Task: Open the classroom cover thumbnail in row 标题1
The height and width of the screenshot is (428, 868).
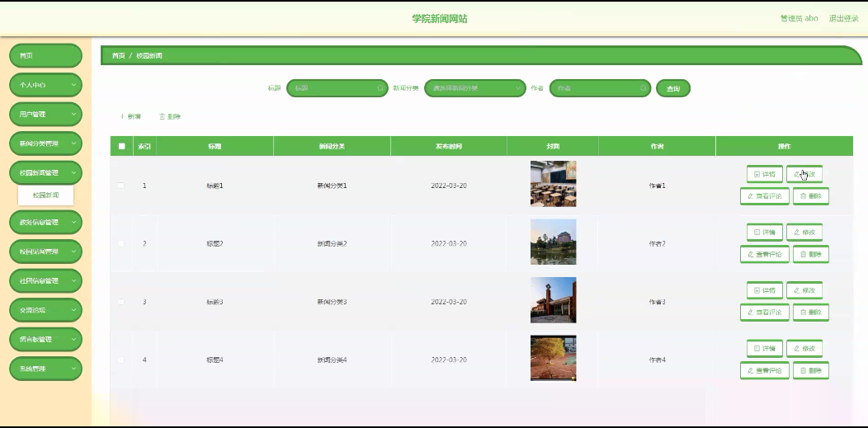Action: pyautogui.click(x=553, y=184)
